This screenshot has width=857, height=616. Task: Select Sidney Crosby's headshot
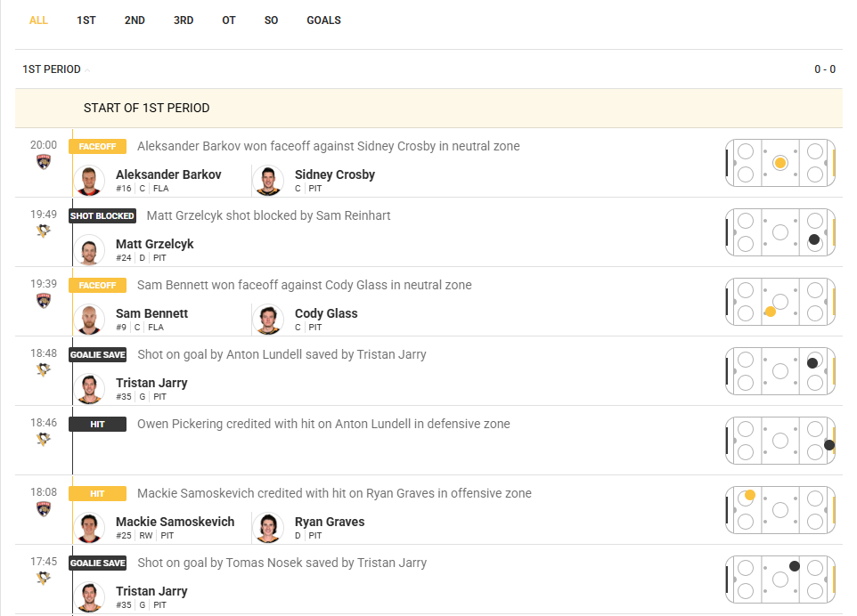coord(268,180)
